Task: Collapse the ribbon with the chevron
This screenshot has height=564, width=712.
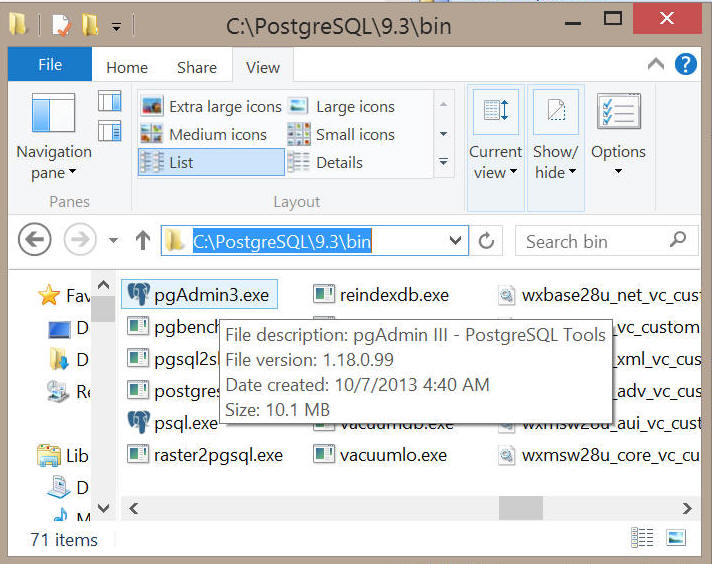Action: point(656,64)
